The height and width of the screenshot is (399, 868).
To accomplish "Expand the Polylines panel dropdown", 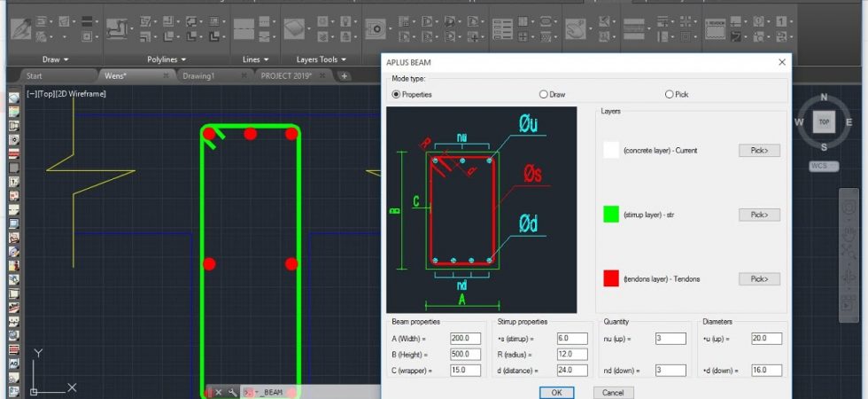I will [167, 59].
